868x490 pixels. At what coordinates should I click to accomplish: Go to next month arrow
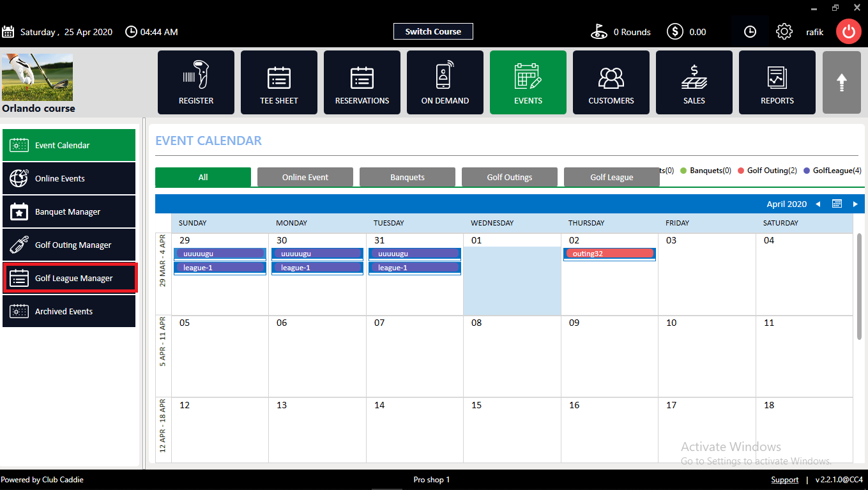pos(855,204)
